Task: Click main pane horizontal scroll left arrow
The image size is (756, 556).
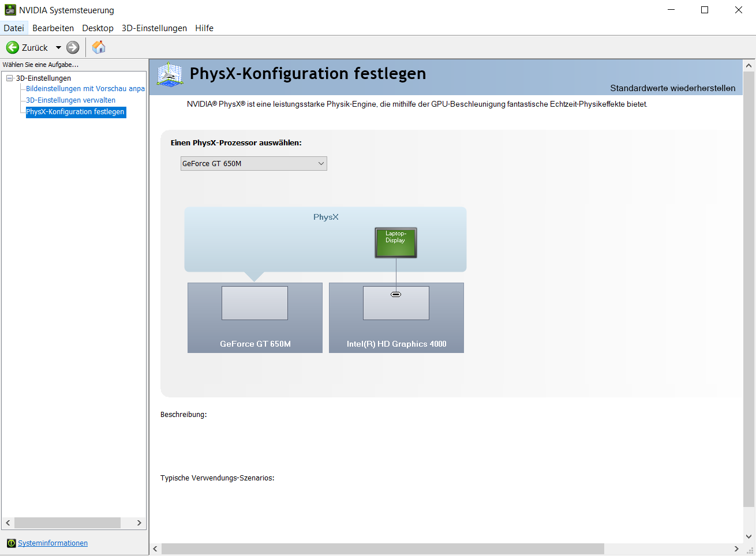Action: click(x=155, y=549)
